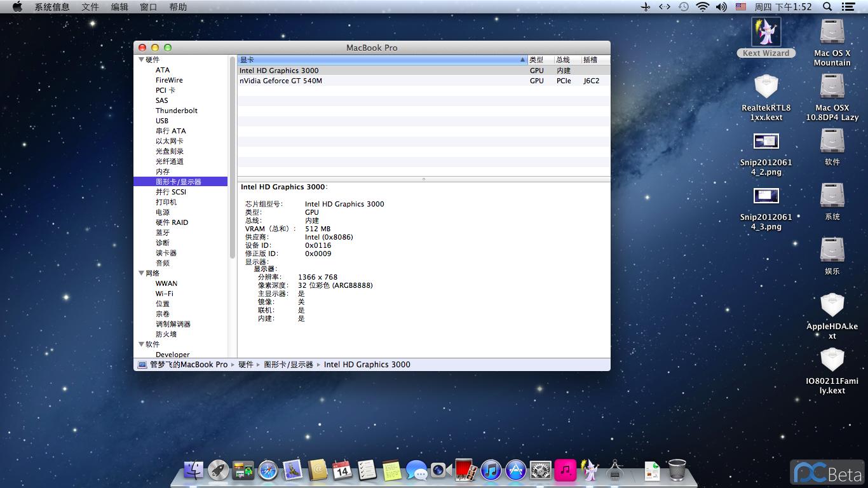Select Mac OS X Mountain drive icon
868x488 pixels.
click(832, 32)
